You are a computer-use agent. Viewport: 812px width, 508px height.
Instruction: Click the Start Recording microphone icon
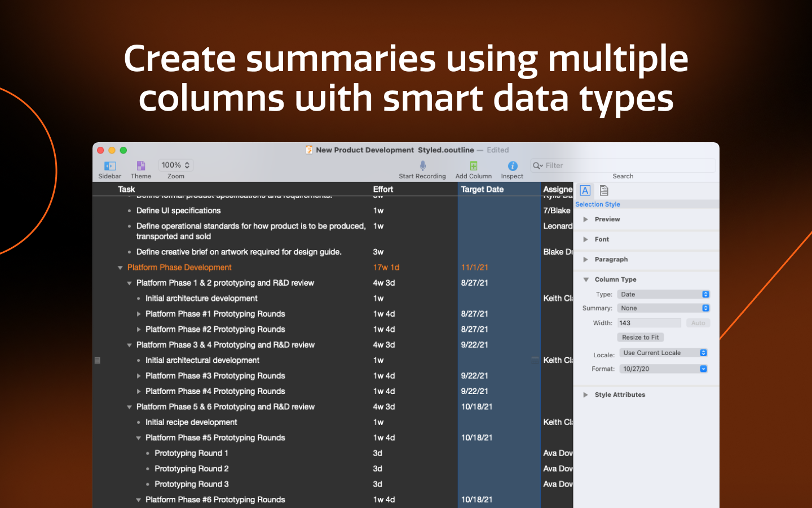pyautogui.click(x=422, y=165)
